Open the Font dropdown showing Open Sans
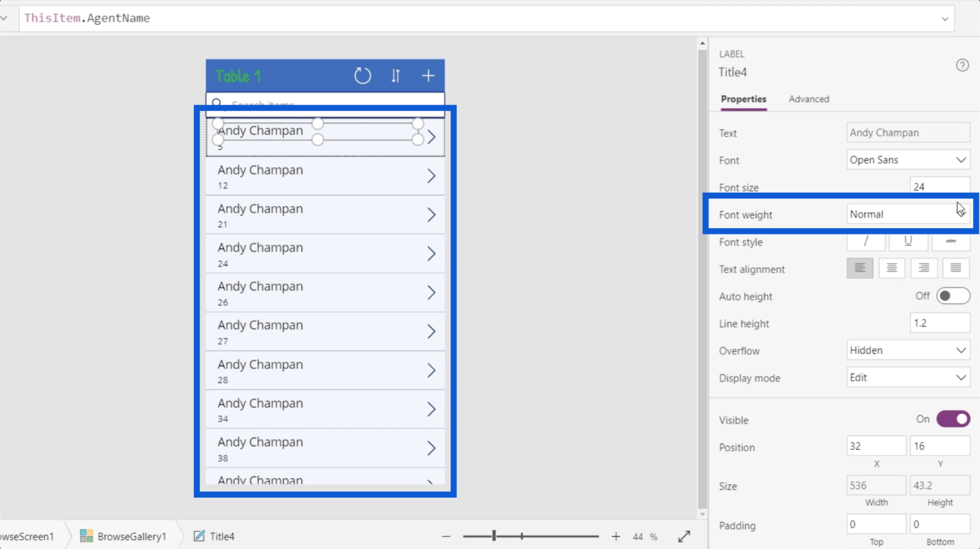Viewport: 980px width, 549px height. (908, 160)
